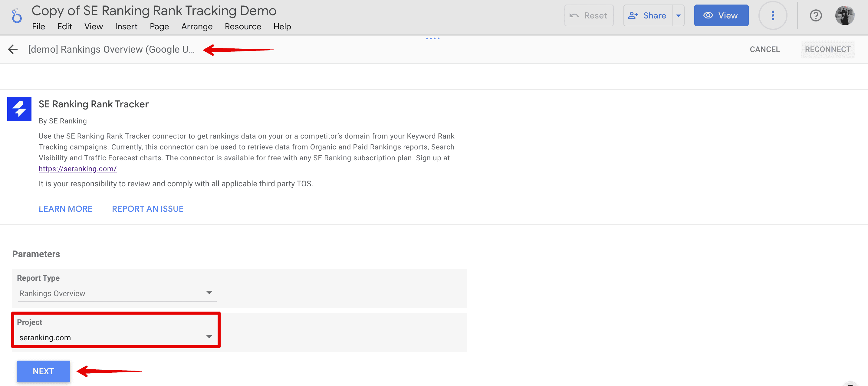The width and height of the screenshot is (868, 386).
Task: Open the Arrange menu
Action: 197,27
